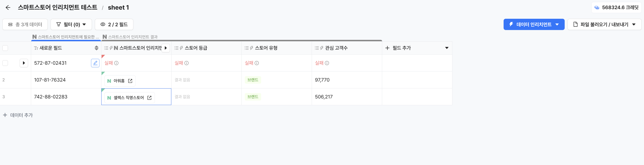Open the 필터 (0) dropdown
The height and width of the screenshot is (165, 644).
(x=71, y=24)
